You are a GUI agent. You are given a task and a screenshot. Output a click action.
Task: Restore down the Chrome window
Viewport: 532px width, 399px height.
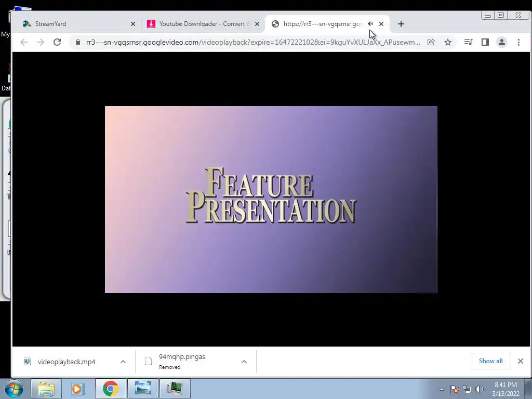(501, 15)
